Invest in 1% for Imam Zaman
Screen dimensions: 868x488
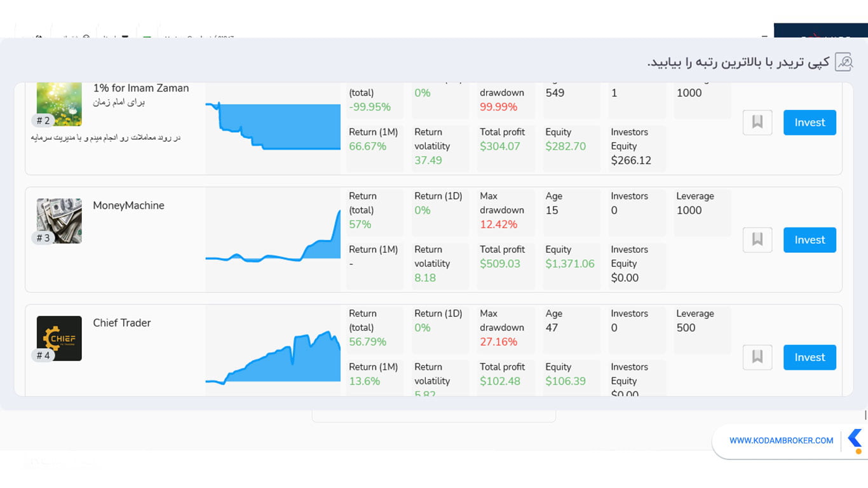click(810, 122)
